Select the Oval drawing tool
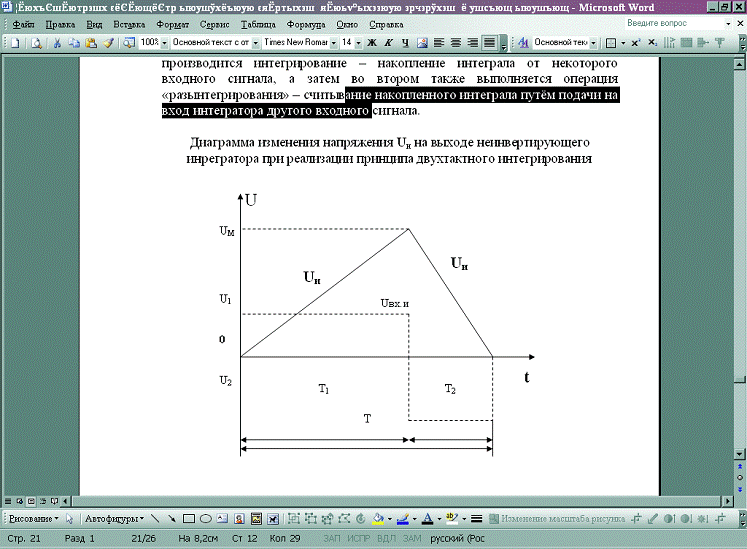Viewport: 747px width, 549px height. coord(205,519)
